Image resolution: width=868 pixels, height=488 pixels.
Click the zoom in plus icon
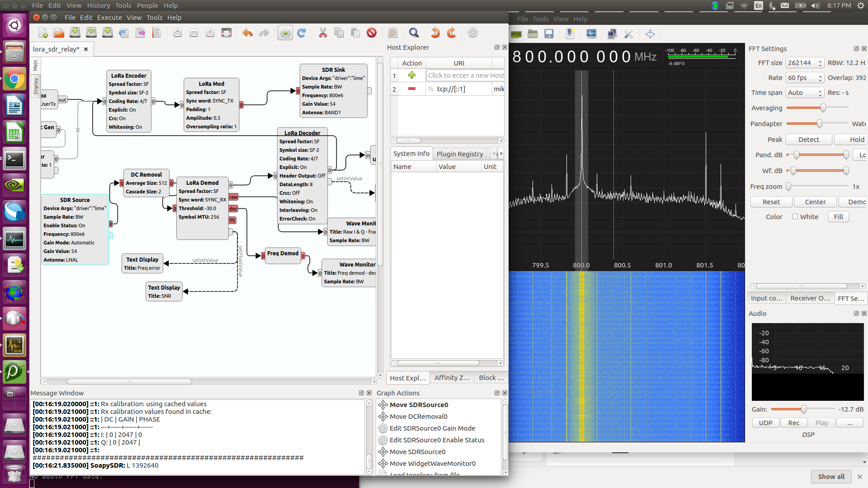coord(178,33)
